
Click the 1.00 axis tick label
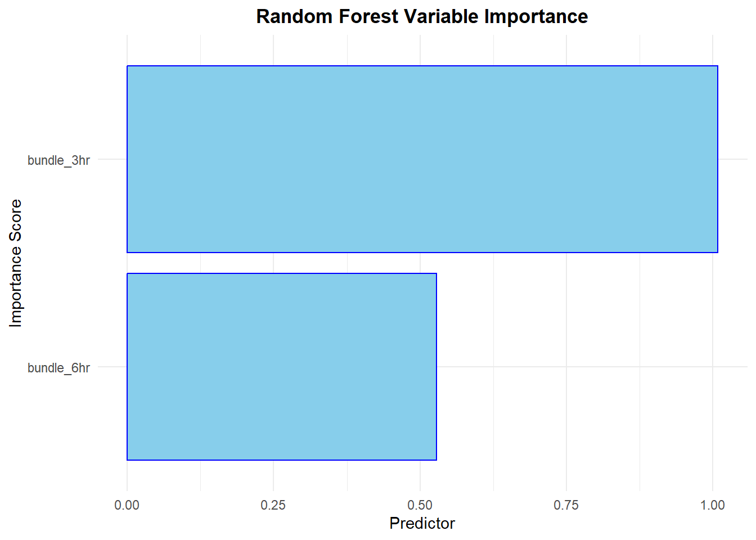[x=712, y=505]
